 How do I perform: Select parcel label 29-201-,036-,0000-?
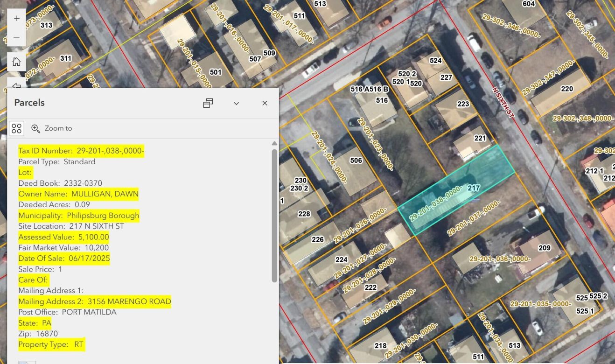[x=500, y=259]
